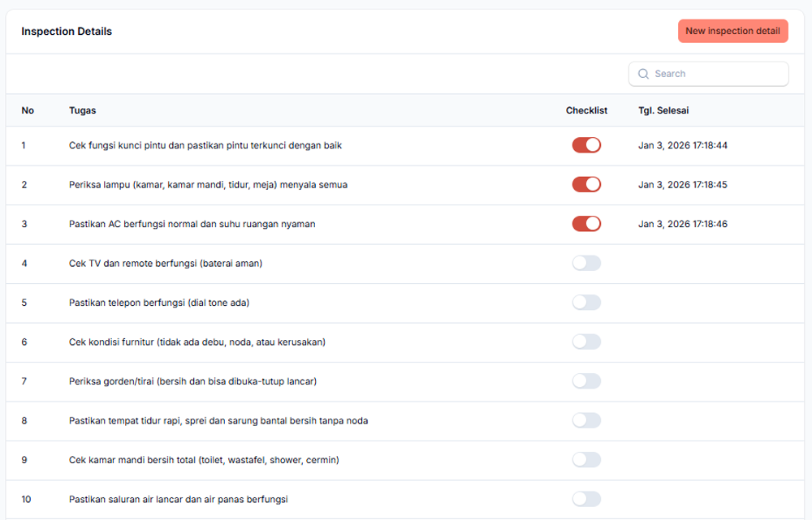Enable the 'Periksa gorden/tirai' checklist switch
Viewport: 812px width, 520px height.
pyautogui.click(x=586, y=381)
